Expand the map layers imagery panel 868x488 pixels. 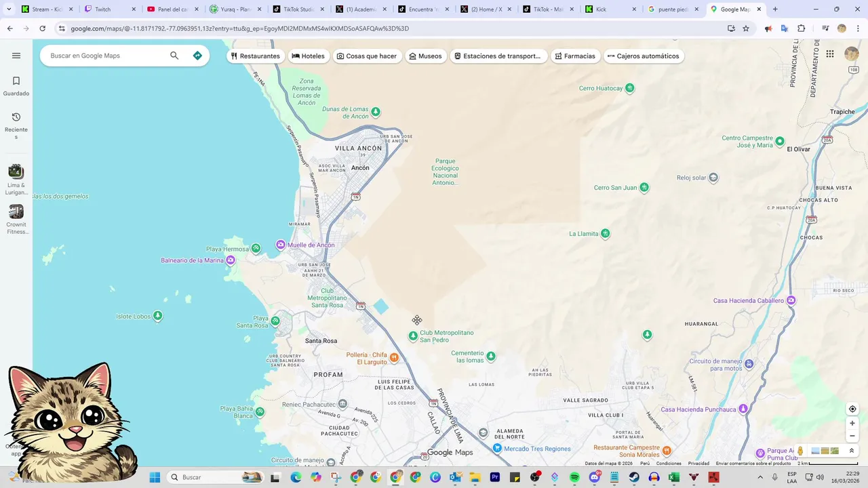click(x=852, y=451)
